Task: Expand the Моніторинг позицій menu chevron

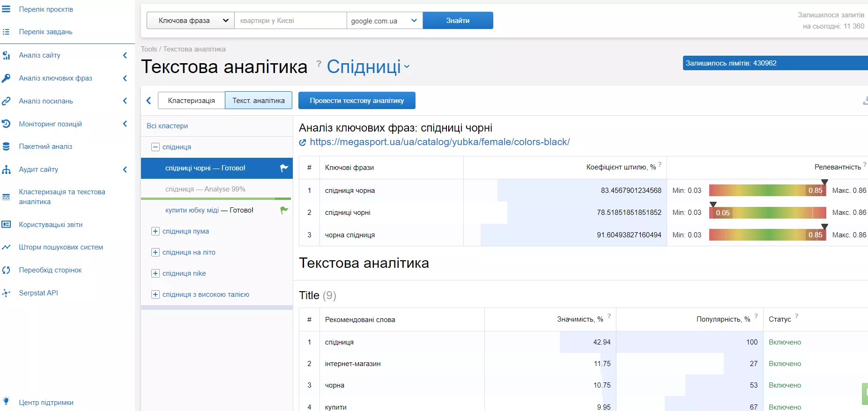Action: 125,124
